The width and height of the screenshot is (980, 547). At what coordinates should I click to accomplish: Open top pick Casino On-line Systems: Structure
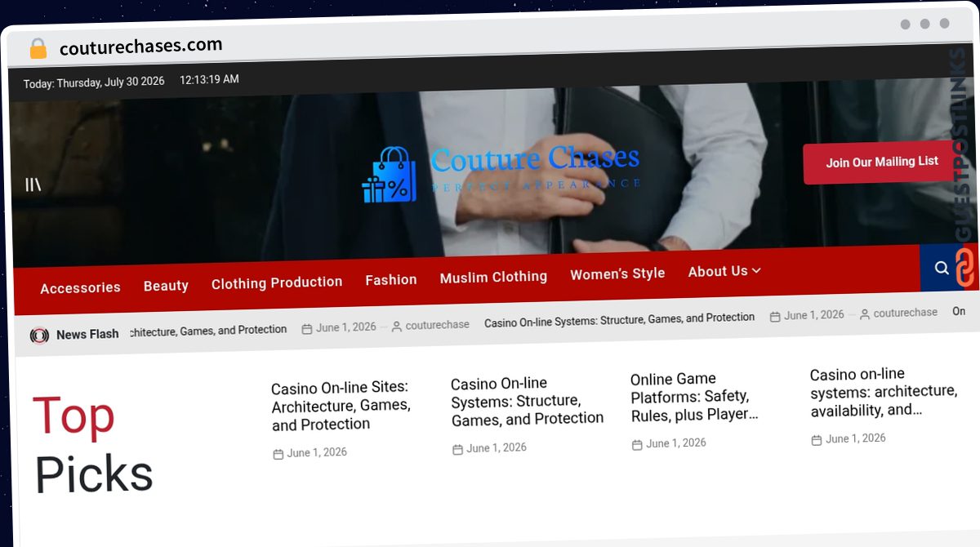[528, 401]
